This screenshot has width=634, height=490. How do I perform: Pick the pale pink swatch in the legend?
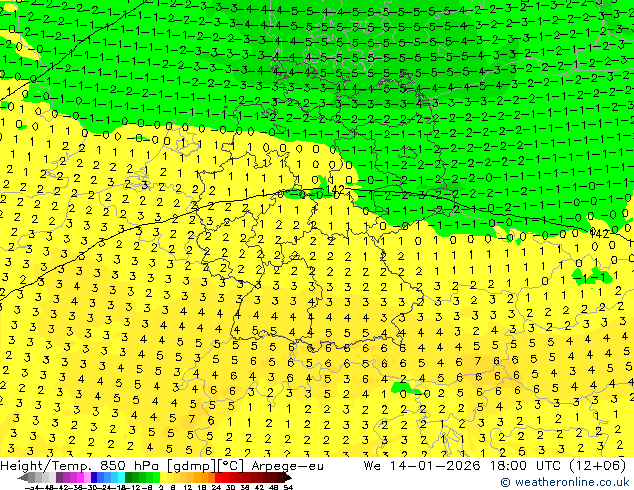click(87, 477)
